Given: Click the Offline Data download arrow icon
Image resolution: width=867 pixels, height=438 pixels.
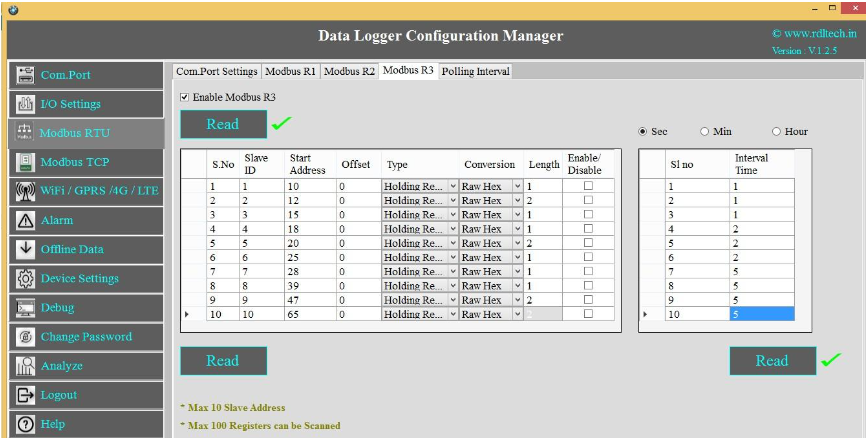Looking at the screenshot, I should pyautogui.click(x=26, y=249).
